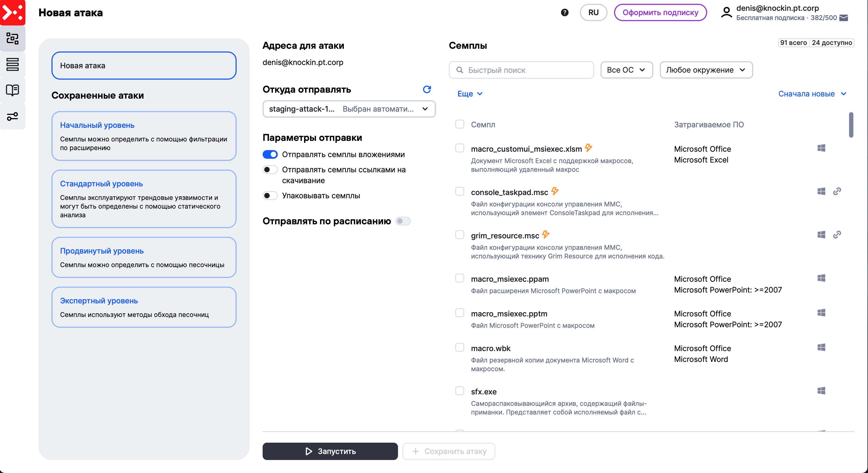868x473 pixels.
Task: Click the user profile icon
Action: (x=726, y=13)
